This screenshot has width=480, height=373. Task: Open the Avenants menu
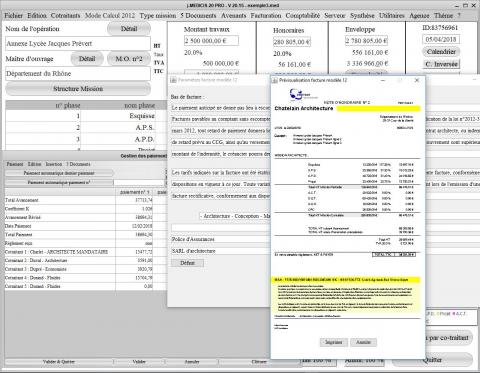233,16
